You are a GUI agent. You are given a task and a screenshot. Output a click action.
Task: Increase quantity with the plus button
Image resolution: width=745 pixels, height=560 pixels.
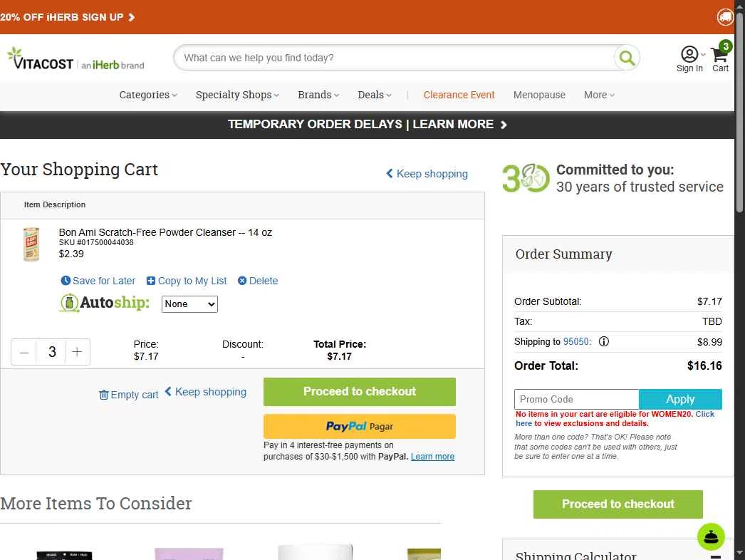tap(77, 352)
